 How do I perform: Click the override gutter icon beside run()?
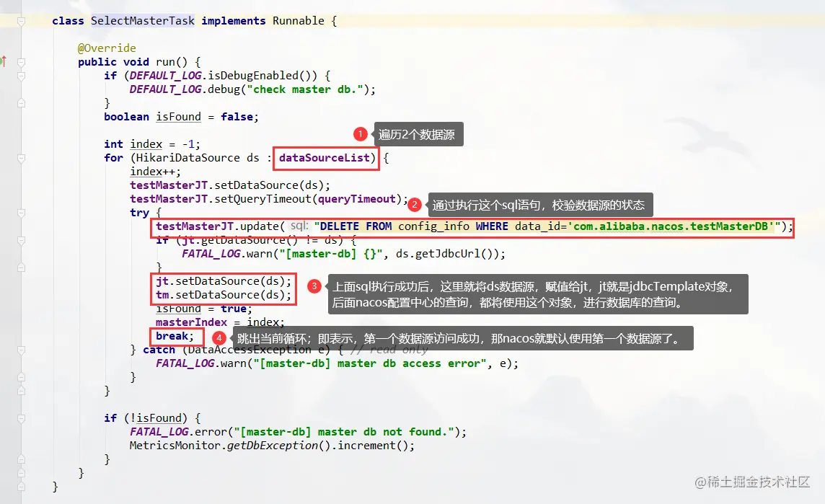click(3, 61)
